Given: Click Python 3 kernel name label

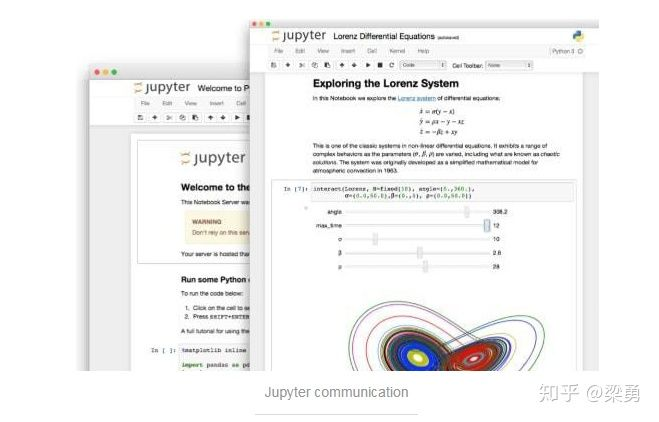Looking at the screenshot, I should point(563,51).
